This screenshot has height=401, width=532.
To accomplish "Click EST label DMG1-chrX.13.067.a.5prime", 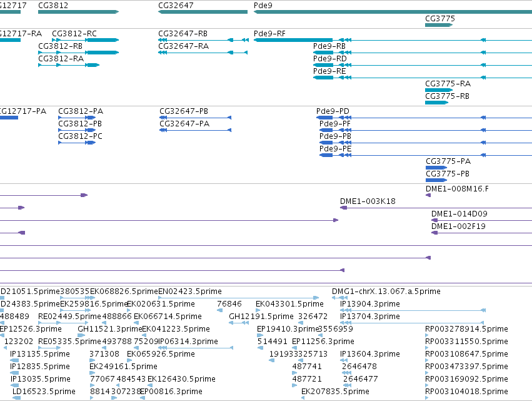I will pyautogui.click(x=386, y=292).
